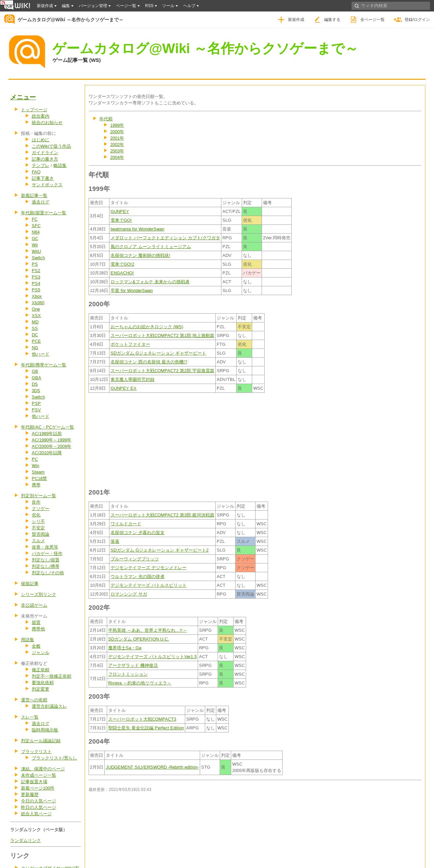Click the pencil icon beside 編集する
This screenshot has width=434, height=868.
point(317,20)
